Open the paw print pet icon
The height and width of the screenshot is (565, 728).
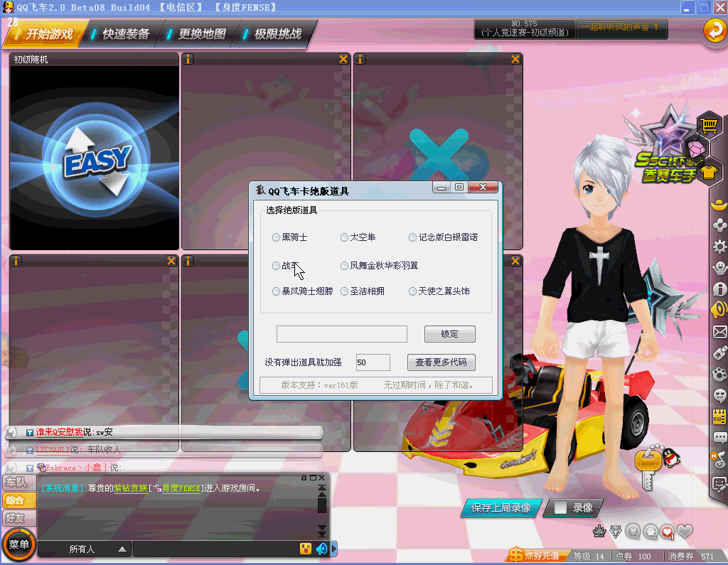719,375
